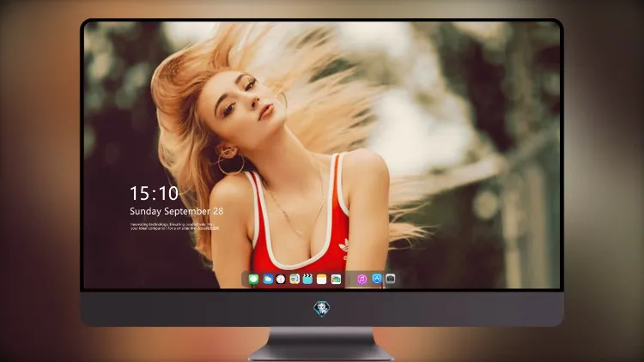Open the Camera app in the dock
644x362 pixels.
tap(390, 279)
